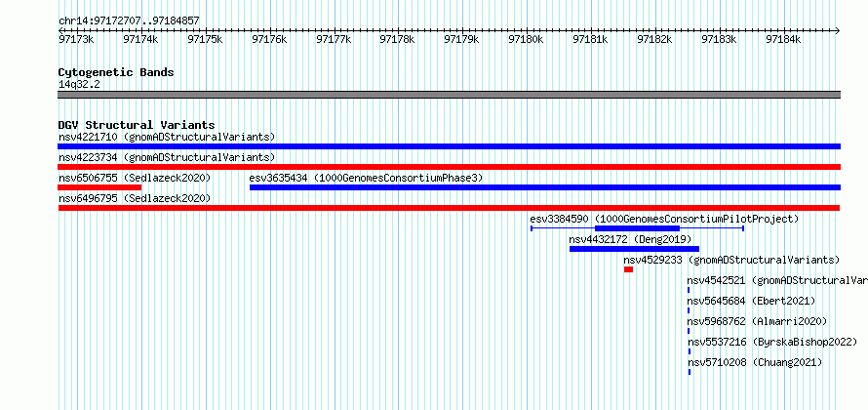Click the nsv5710208 Chuang2021 label
Viewport: 868px width, 410px height.
click(x=755, y=362)
